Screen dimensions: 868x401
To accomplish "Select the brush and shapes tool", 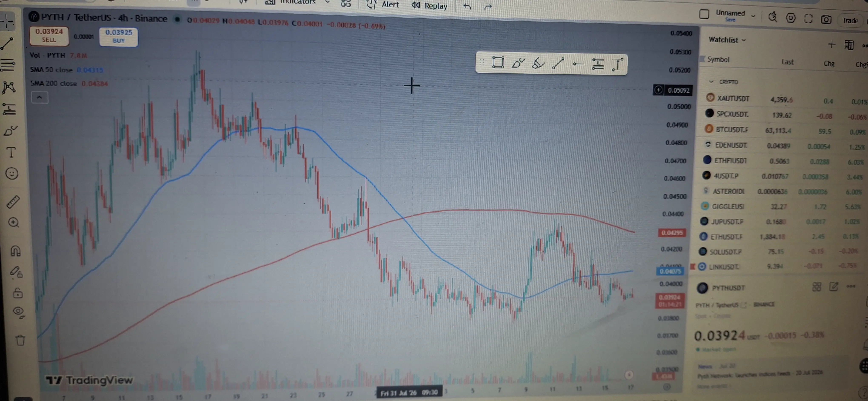I will [x=10, y=131].
